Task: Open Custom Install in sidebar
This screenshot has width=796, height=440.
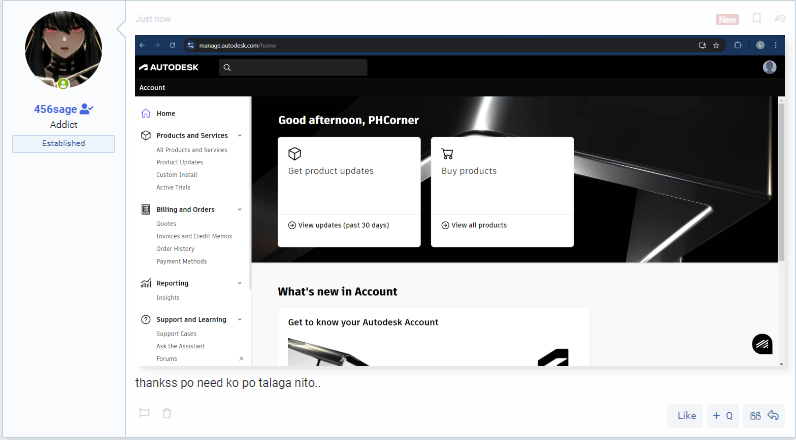Action: pyautogui.click(x=177, y=175)
